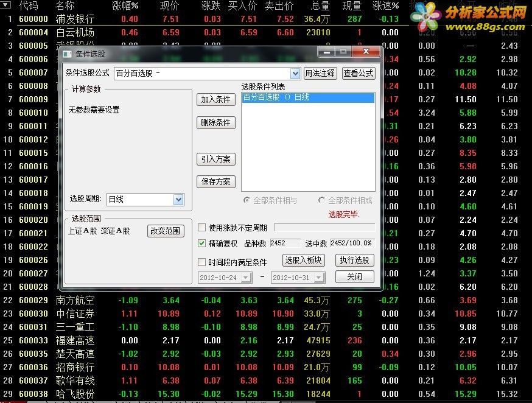Screen dimensions: 532x403
Task: Sort by the 涨幅% column header
Action: pyautogui.click(x=125, y=5)
